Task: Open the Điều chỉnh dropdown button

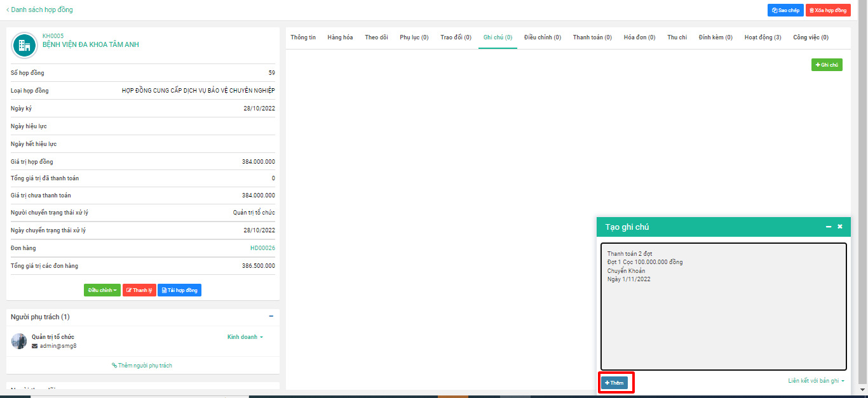Action: point(102,290)
